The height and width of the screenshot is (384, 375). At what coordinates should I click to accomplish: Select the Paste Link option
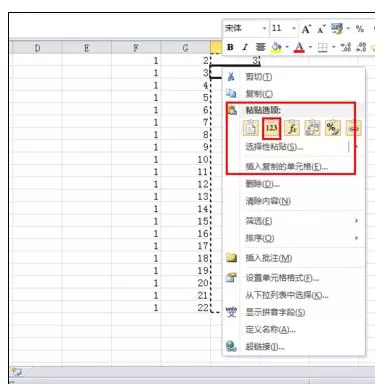tap(353, 128)
